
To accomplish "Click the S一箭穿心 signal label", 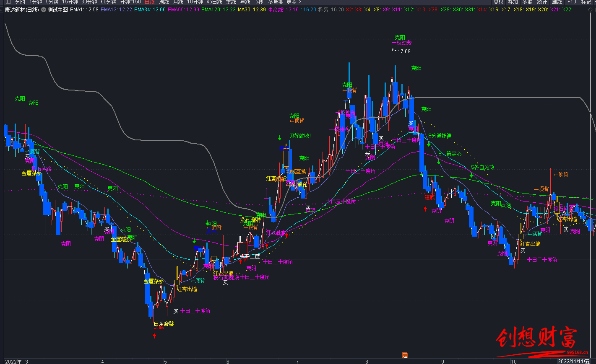I will pos(450,154).
